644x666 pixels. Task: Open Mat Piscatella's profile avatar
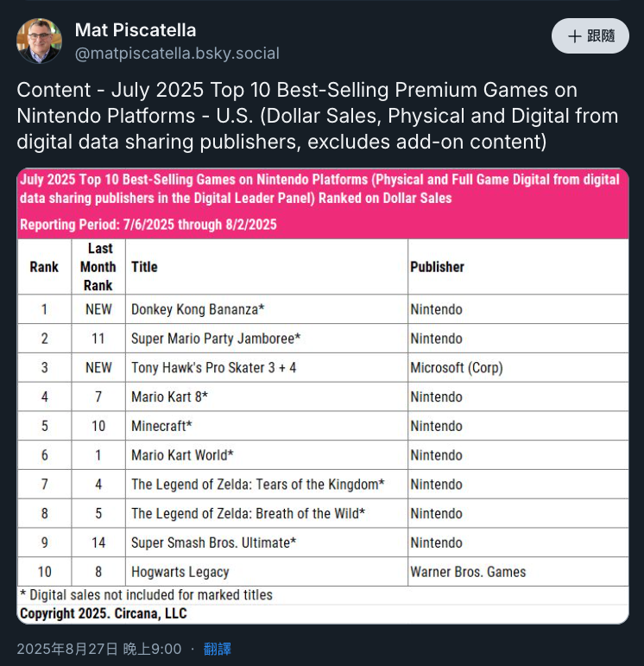[x=39, y=41]
